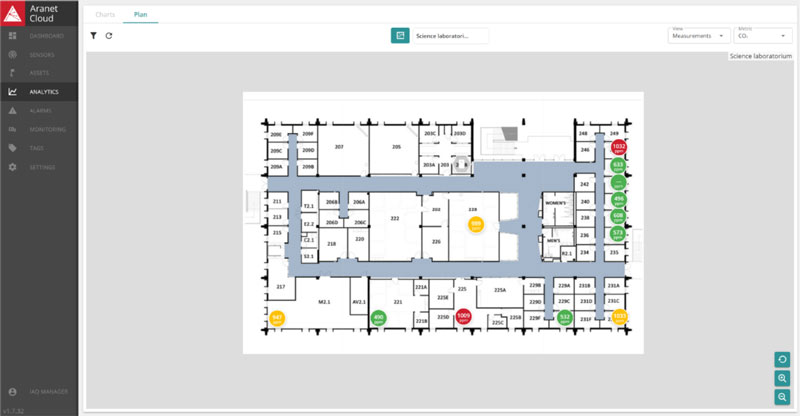Screen dimensions: 800x416
Task: Click the Aranet Cloud logo
Action: [x=39, y=13]
